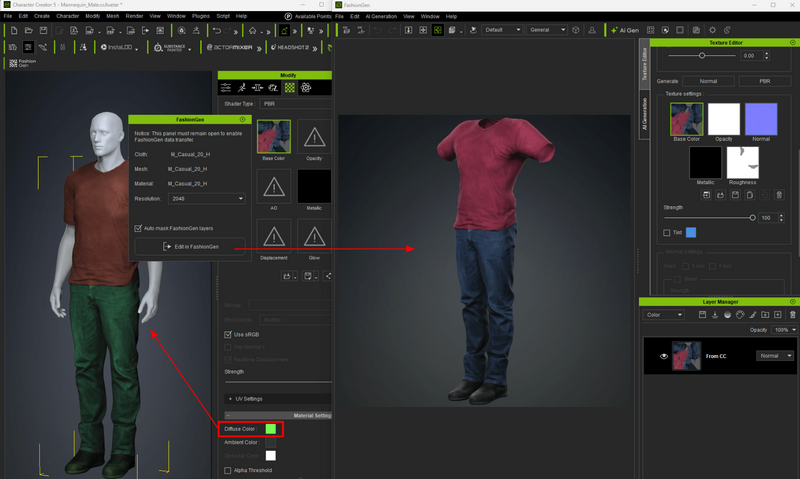This screenshot has width=800, height=479.
Task: Toggle the Alpha Threshold checkbox
Action: click(228, 470)
